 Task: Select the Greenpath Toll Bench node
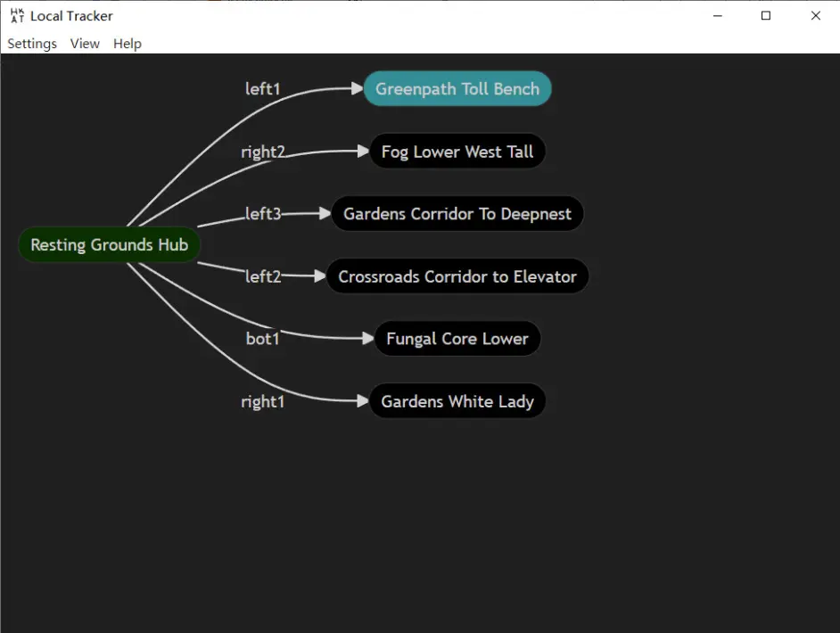[x=457, y=89]
